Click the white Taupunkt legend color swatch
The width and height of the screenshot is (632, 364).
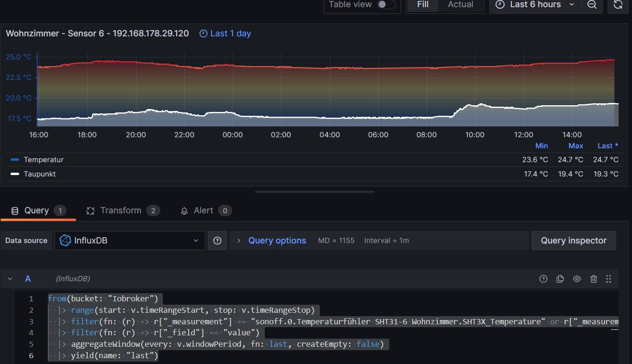coord(15,174)
